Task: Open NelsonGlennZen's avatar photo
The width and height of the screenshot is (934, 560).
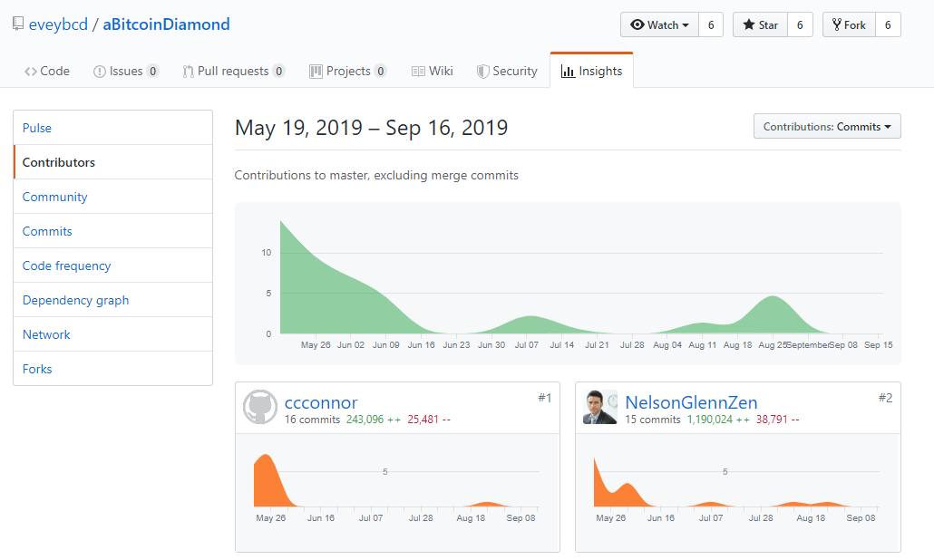Action: [x=600, y=407]
